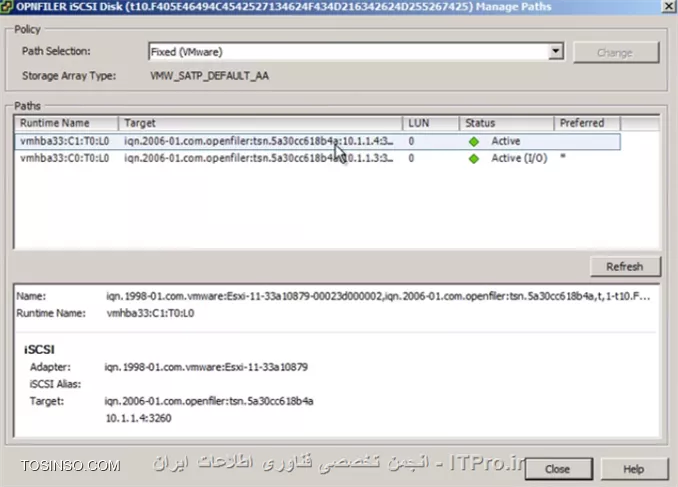678x487 pixels.
Task: Sort by Target column header
Action: pos(260,123)
